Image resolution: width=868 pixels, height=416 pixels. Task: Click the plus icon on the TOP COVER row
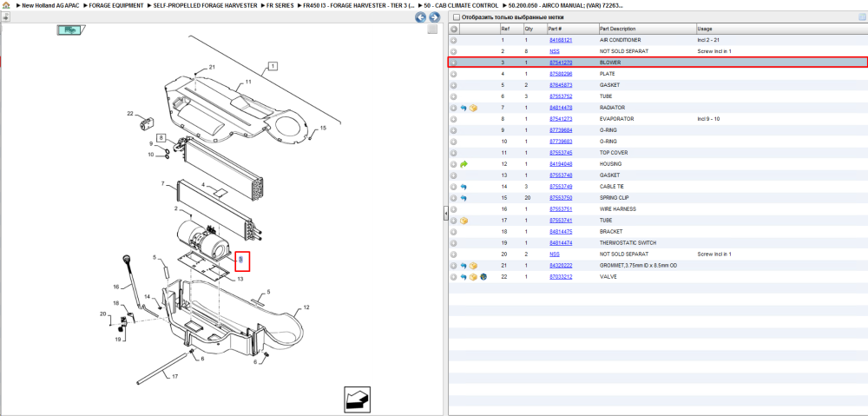453,153
